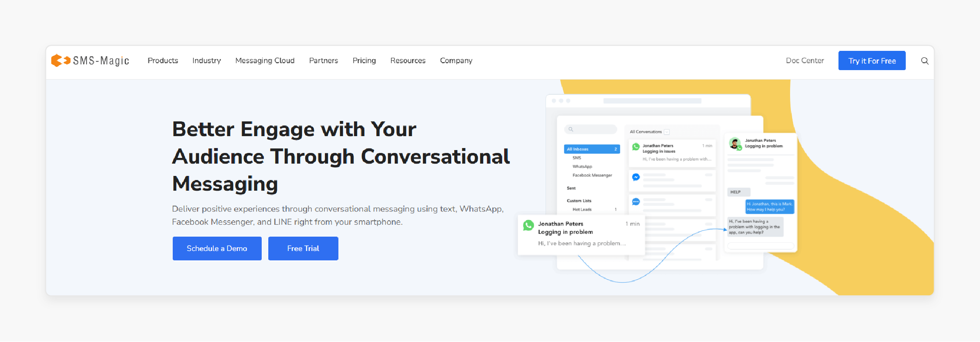Click the SMS-Magic logo
980x342 pixels.
tap(90, 61)
